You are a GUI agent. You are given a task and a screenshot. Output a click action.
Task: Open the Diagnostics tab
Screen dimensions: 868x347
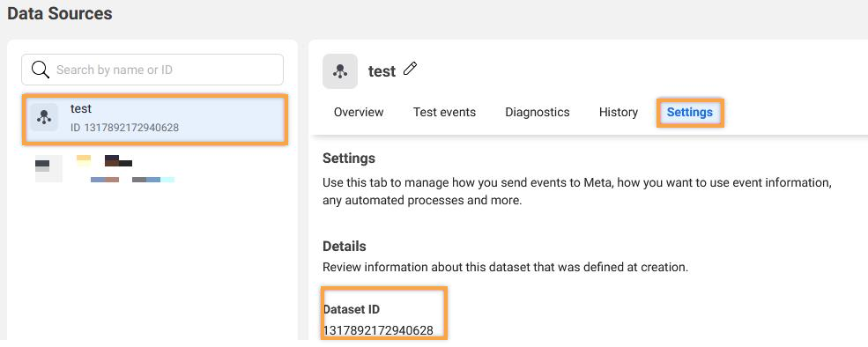tap(538, 113)
